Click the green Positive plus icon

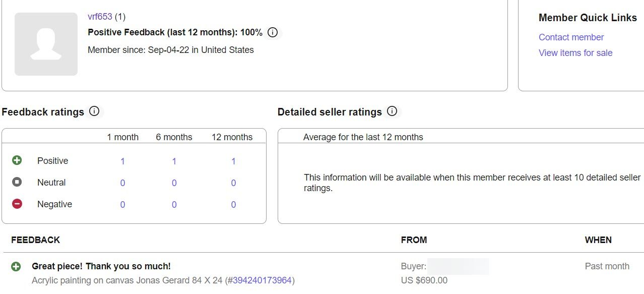click(x=17, y=160)
